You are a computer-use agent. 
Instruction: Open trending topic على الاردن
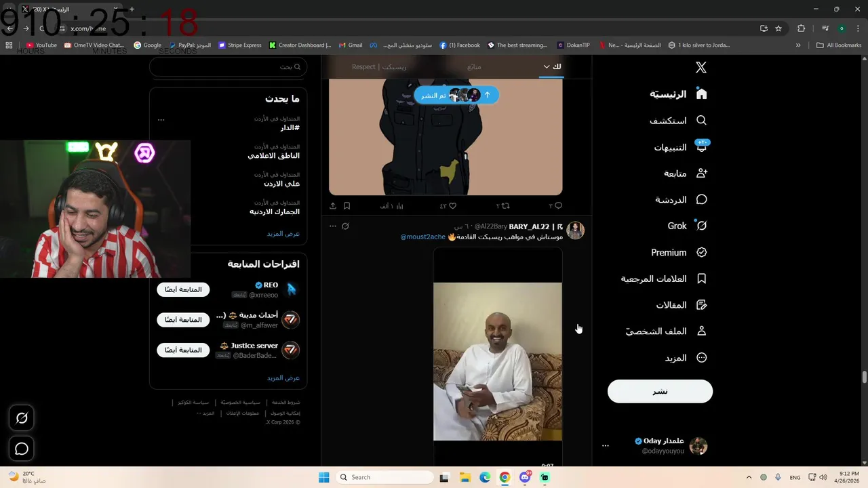[x=281, y=184]
